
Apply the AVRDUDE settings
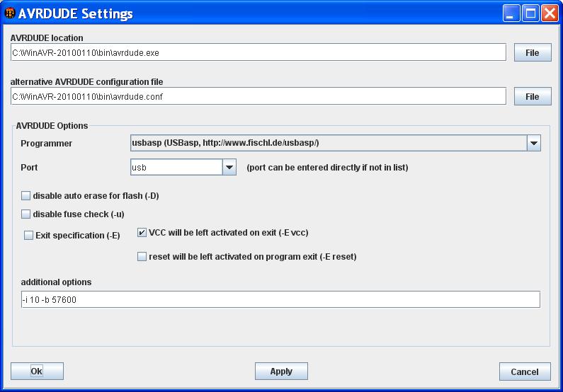pyautogui.click(x=281, y=371)
